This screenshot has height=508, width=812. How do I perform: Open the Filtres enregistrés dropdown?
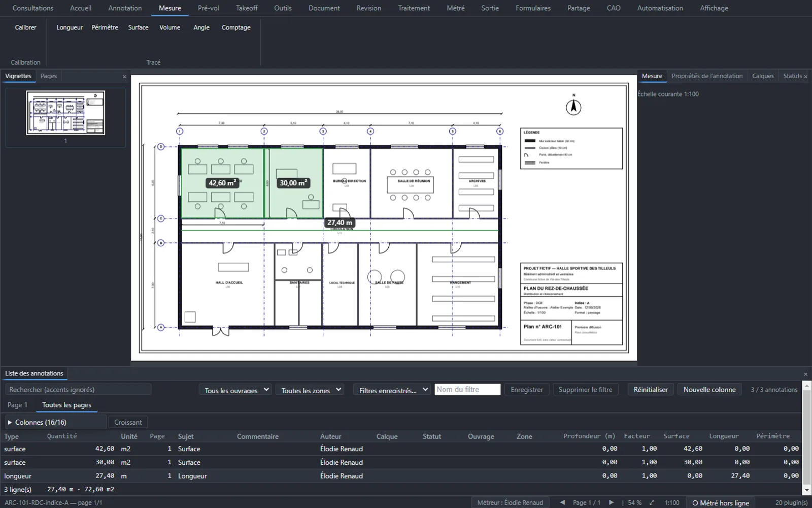pyautogui.click(x=392, y=390)
